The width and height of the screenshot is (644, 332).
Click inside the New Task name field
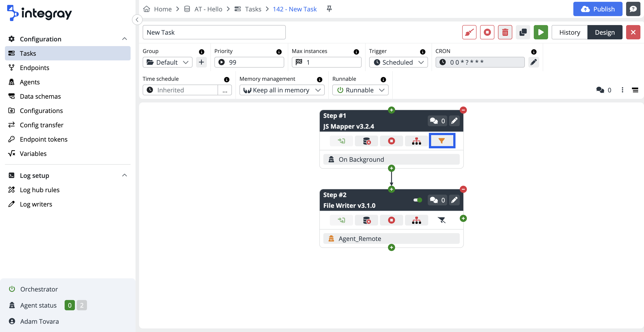click(x=214, y=32)
